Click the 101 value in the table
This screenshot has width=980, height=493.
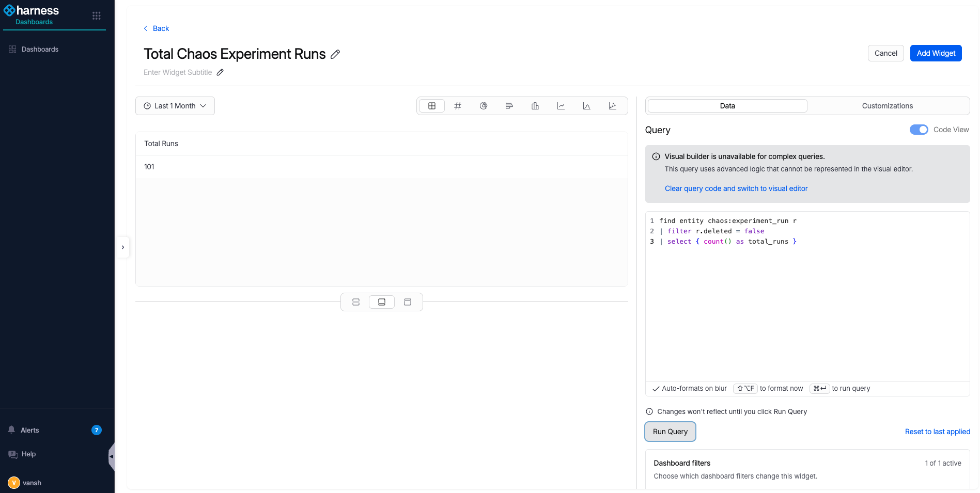tap(149, 167)
